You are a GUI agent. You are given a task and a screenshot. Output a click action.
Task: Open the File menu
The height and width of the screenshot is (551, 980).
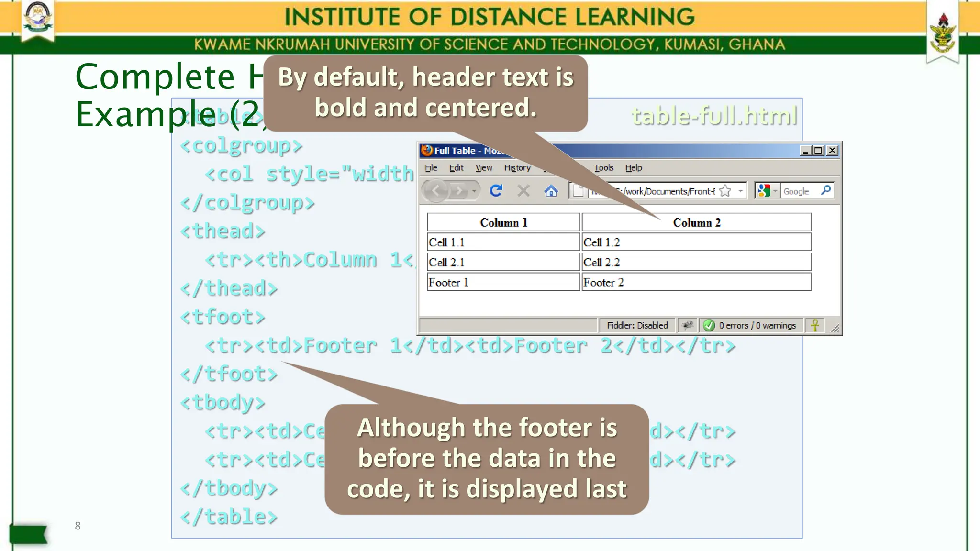pyautogui.click(x=431, y=167)
